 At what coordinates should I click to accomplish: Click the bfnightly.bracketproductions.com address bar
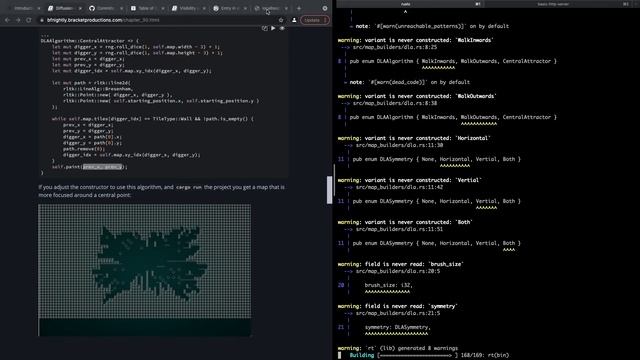click(159, 20)
